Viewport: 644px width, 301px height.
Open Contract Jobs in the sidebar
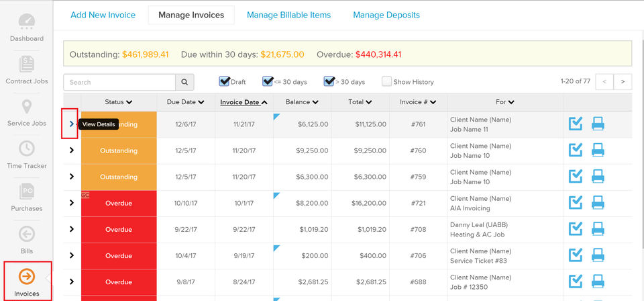[x=27, y=71]
